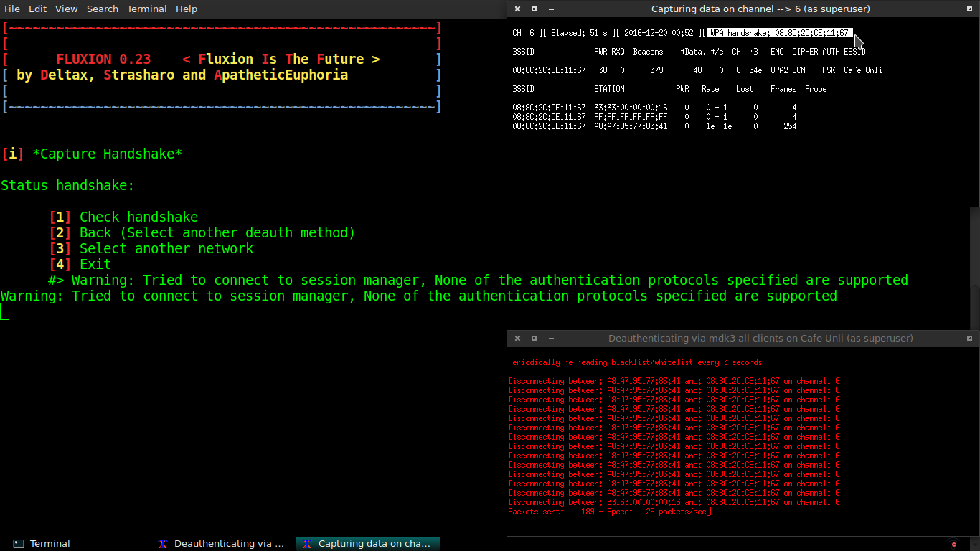Click station '33:33:00:00:00:16' in the capture table
Screen dimensions: 980x551
tap(631, 108)
